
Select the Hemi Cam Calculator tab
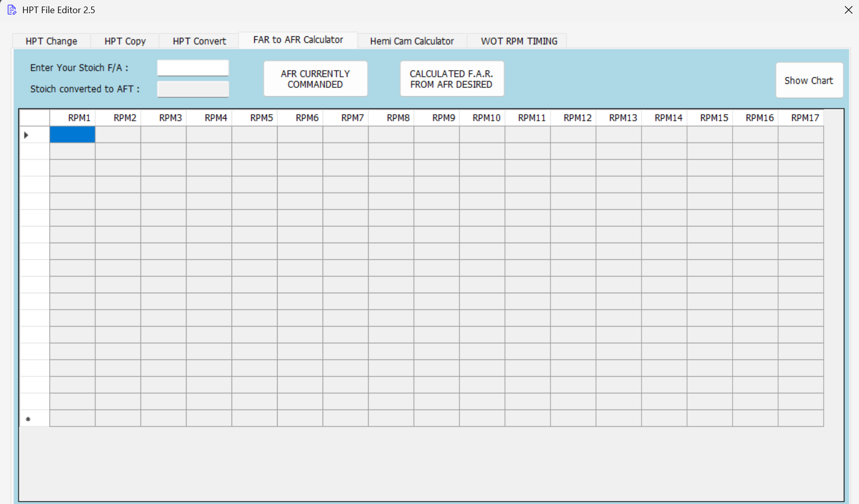coord(412,41)
